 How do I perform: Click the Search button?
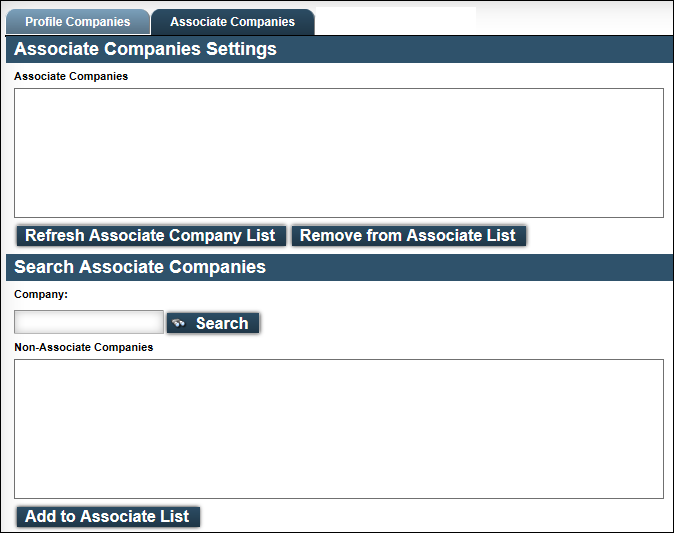[x=213, y=323]
